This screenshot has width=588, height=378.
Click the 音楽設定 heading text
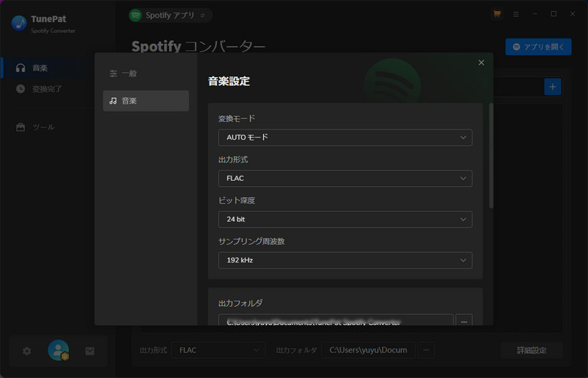pyautogui.click(x=229, y=81)
